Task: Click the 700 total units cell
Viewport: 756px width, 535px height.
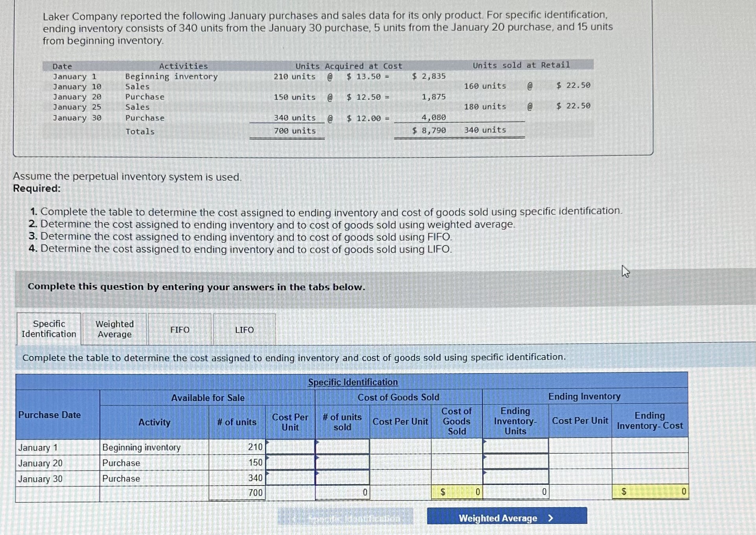Action: pyautogui.click(x=237, y=493)
